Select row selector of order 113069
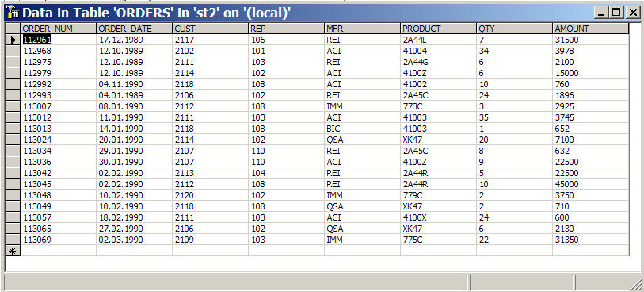The height and width of the screenshot is (292, 644). click(x=13, y=240)
